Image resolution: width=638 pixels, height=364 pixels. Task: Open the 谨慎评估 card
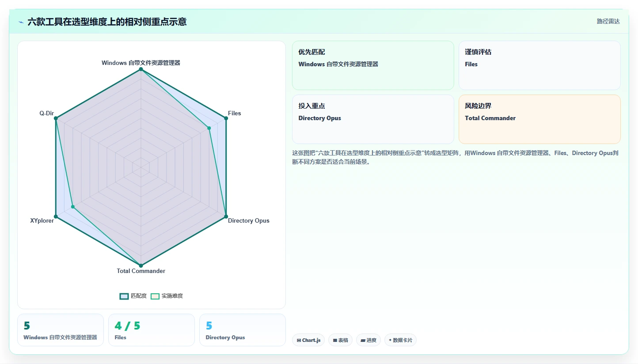539,65
